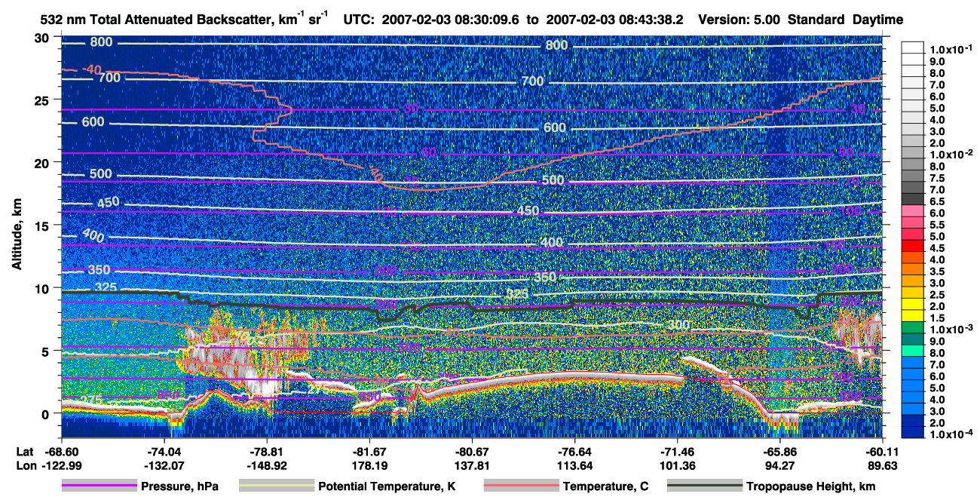The width and height of the screenshot is (980, 503).
Task: Click the 'Lon' row label
Action: coord(25,466)
